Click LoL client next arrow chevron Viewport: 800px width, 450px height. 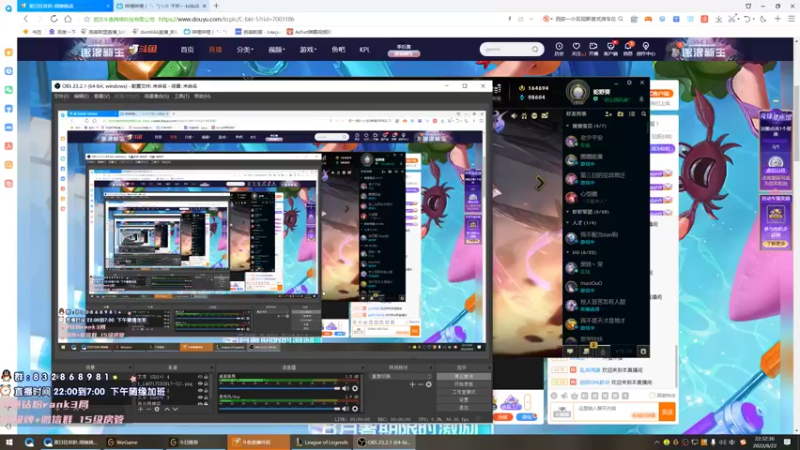pyautogui.click(x=540, y=182)
